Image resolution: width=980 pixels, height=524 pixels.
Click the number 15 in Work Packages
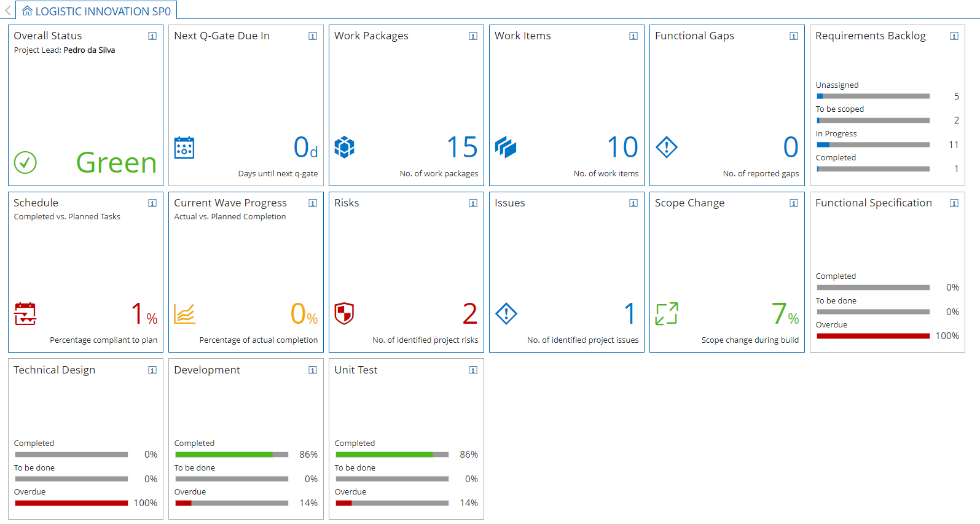[x=462, y=148]
